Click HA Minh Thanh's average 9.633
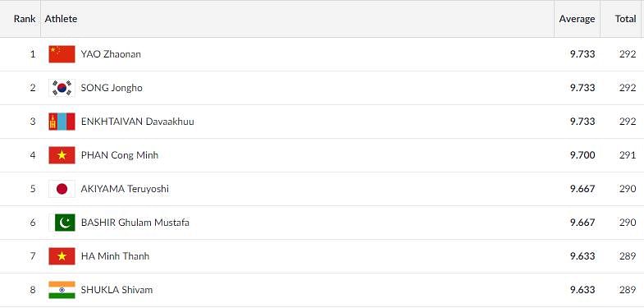The width and height of the screenshot is (644, 308). click(x=582, y=256)
